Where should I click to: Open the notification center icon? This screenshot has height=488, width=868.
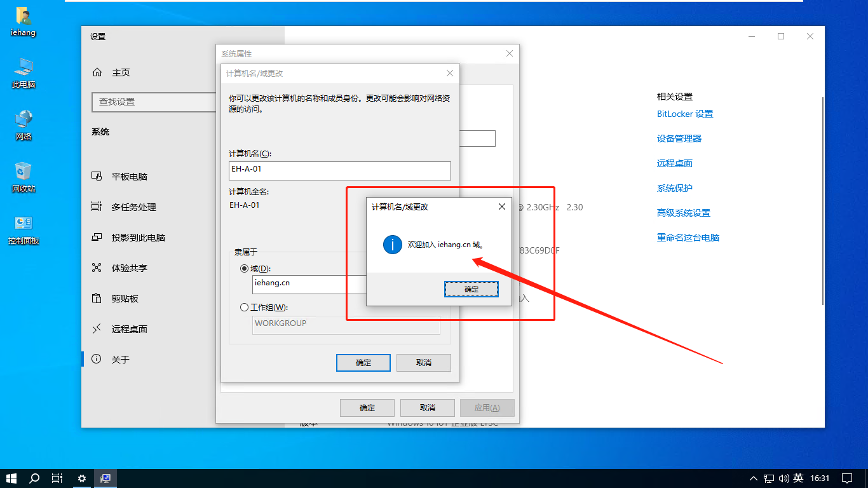[x=847, y=478]
